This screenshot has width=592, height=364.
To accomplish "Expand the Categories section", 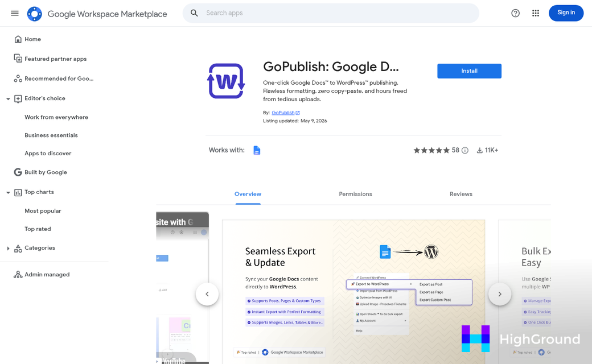I will coord(8,248).
